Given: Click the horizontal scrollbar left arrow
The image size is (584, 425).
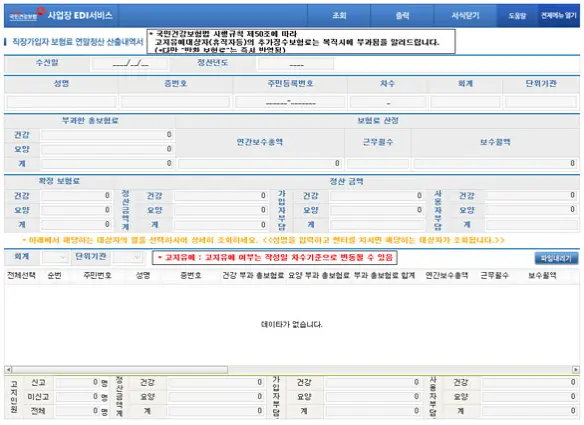Looking at the screenshot, I should [x=8, y=370].
